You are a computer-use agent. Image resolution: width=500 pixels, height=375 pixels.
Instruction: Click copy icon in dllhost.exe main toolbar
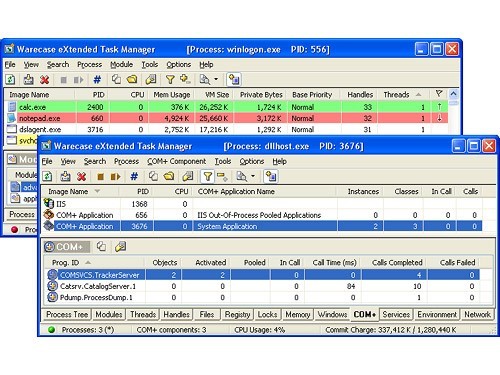153,176
